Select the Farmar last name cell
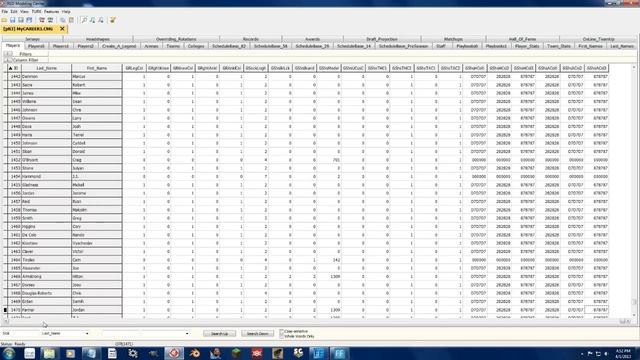The width and height of the screenshot is (640, 360). 47,310
